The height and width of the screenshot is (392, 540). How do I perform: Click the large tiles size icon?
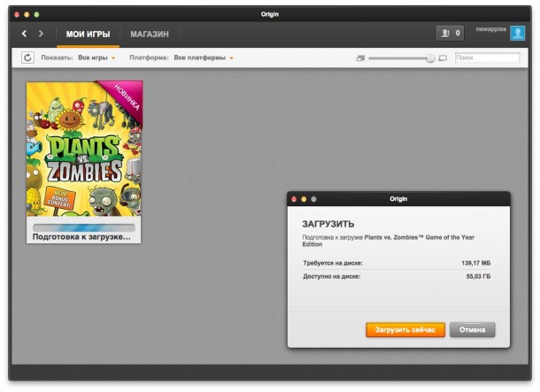point(443,58)
